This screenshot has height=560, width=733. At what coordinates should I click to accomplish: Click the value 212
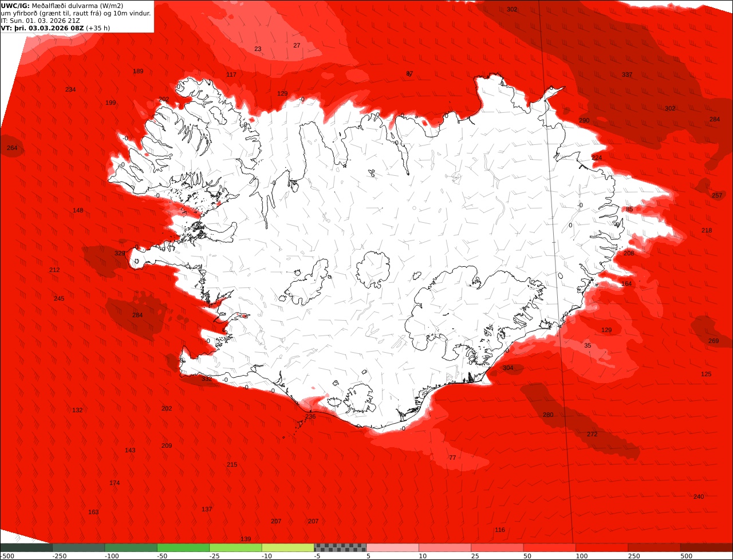click(54, 270)
